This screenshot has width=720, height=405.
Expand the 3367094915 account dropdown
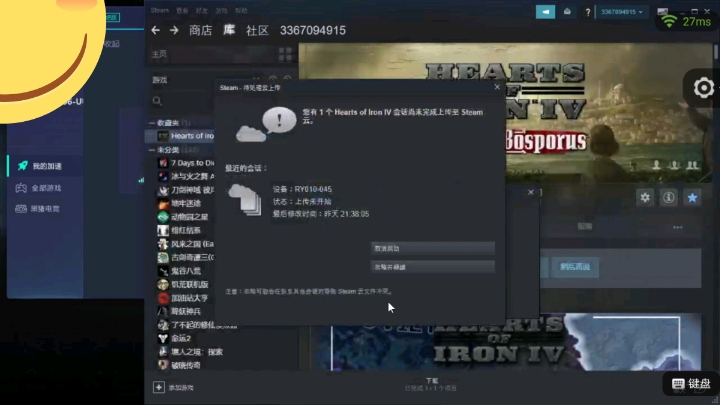tap(622, 12)
